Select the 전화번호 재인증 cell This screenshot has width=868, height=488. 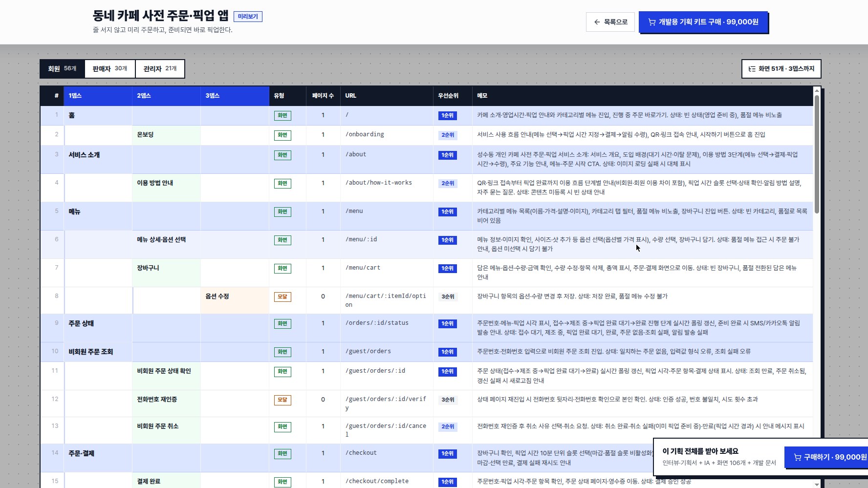[x=166, y=403]
